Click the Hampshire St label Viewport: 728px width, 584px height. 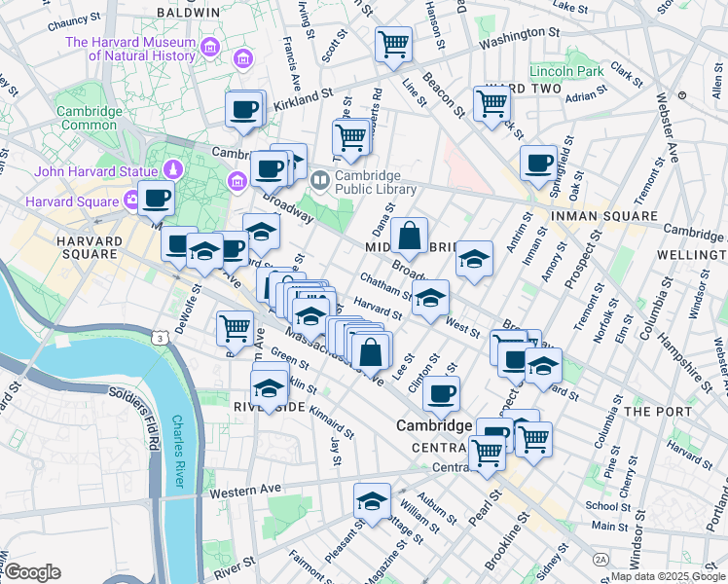click(x=685, y=363)
